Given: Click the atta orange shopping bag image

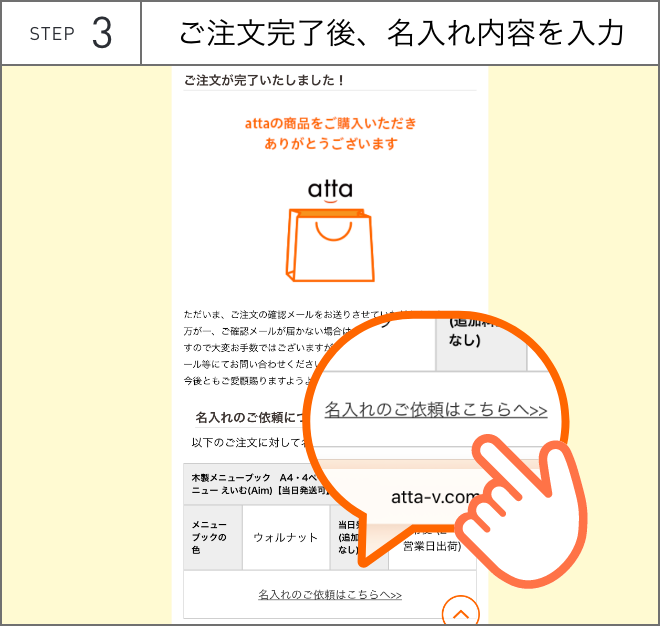Looking at the screenshot, I should (x=330, y=245).
